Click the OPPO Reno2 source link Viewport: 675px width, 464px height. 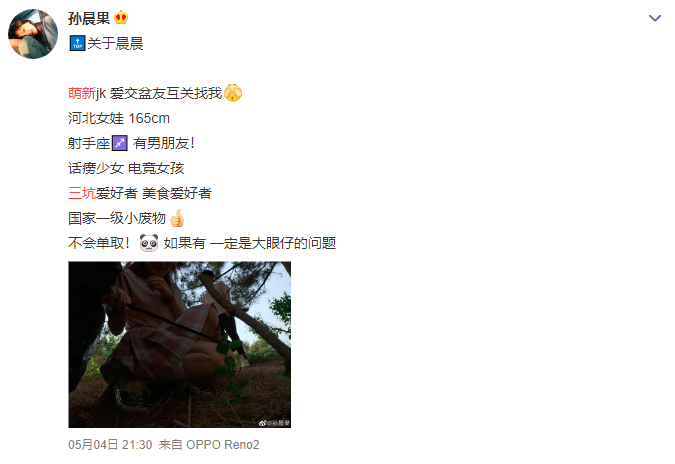point(223,445)
